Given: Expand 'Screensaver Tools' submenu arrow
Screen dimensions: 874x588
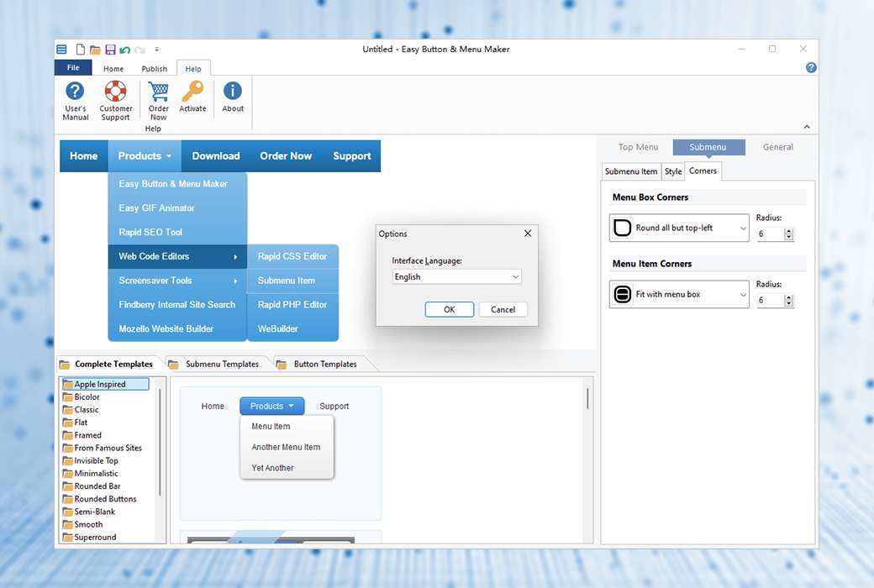Looking at the screenshot, I should (x=236, y=281).
